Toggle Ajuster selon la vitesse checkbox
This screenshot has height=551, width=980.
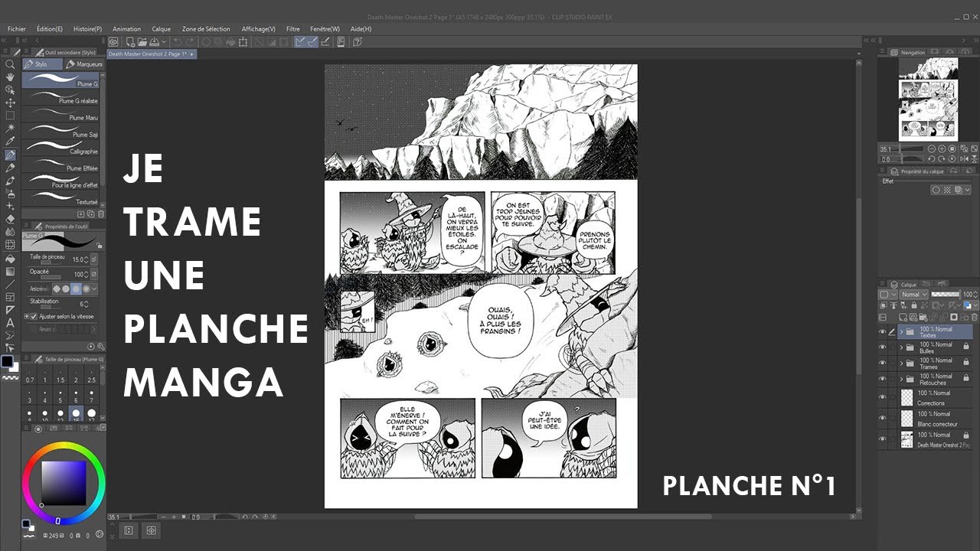coord(35,316)
